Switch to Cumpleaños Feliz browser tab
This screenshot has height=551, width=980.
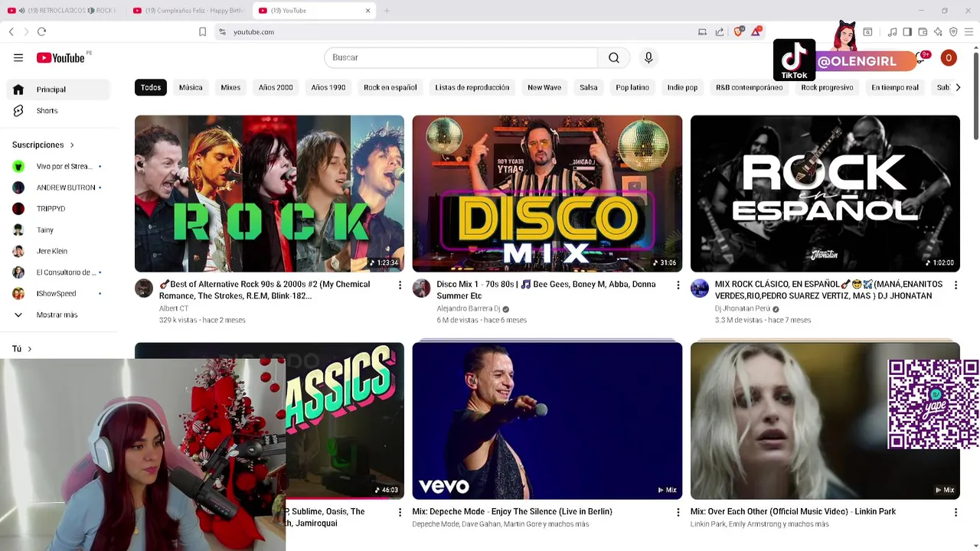[189, 11]
